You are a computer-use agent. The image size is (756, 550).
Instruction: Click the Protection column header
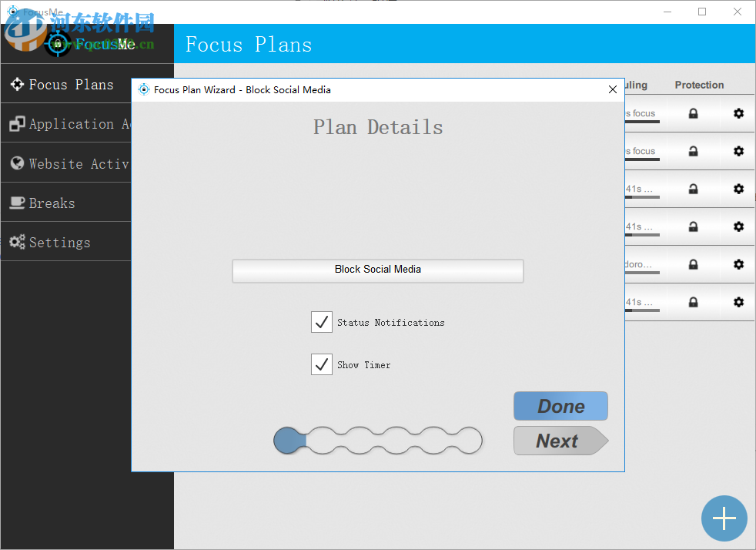699,85
